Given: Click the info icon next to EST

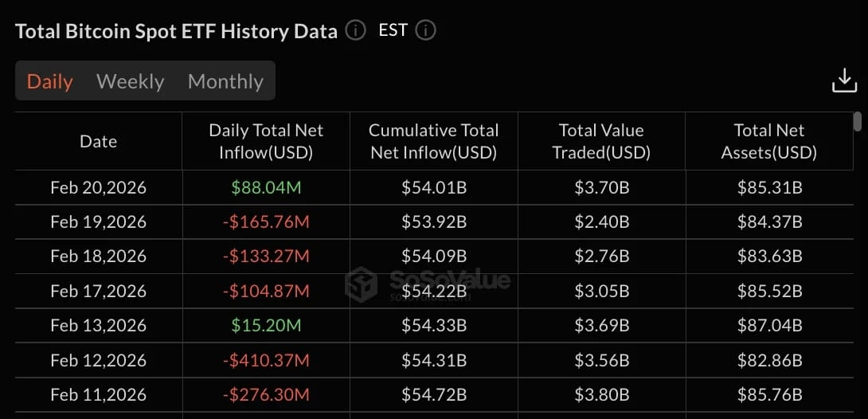Looking at the screenshot, I should tap(426, 31).
